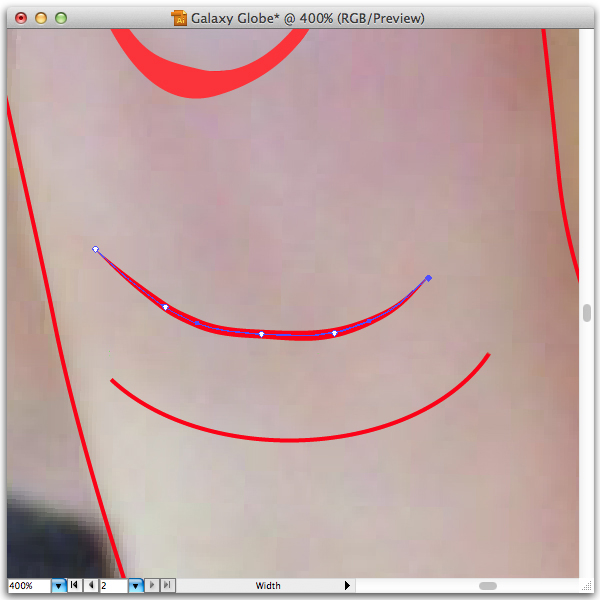Close the Galaxy Globe window
600x600 pixels.
pos(21,18)
